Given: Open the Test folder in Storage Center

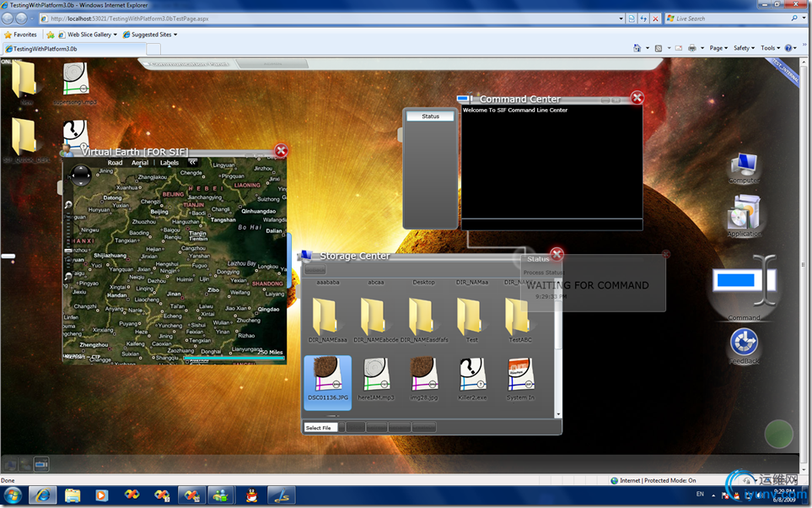Looking at the screenshot, I should pos(471,320).
